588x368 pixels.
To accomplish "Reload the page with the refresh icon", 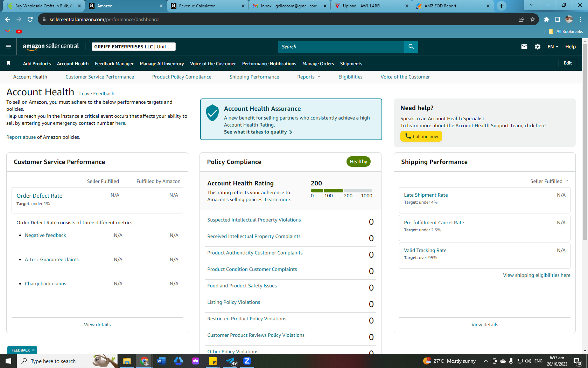I will point(30,19).
